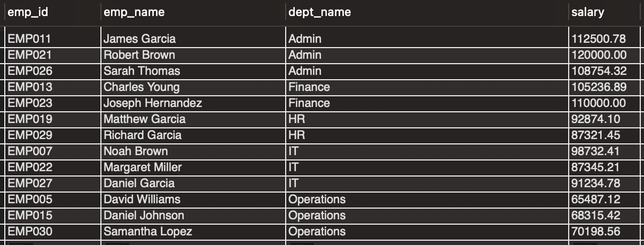Click the James Garcia name cell

point(139,39)
